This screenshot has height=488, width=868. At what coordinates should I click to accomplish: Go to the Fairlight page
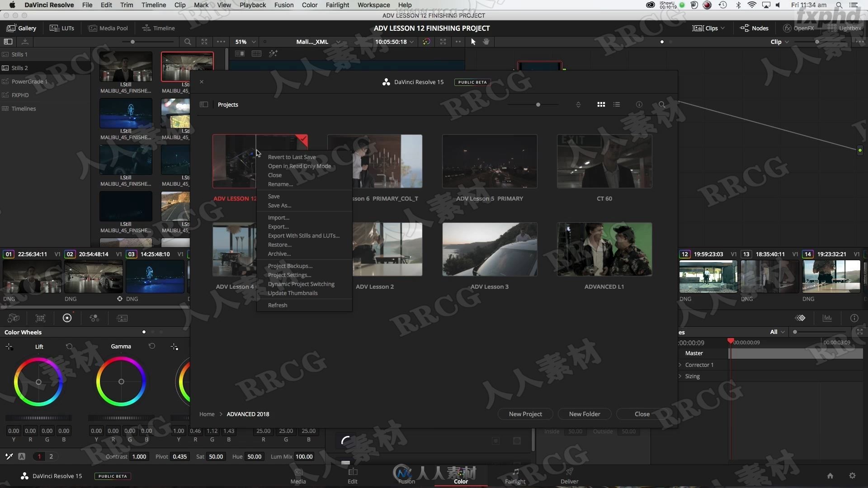(515, 476)
